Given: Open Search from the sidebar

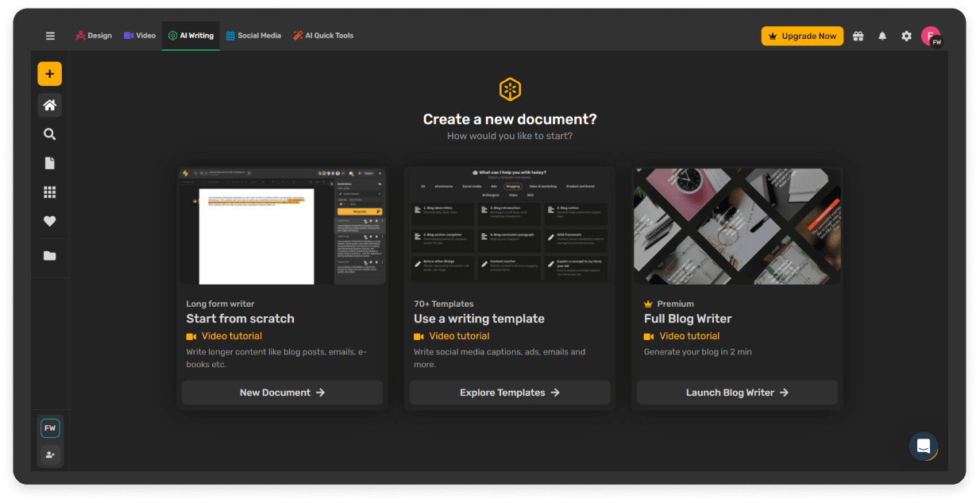Looking at the screenshot, I should click(49, 133).
